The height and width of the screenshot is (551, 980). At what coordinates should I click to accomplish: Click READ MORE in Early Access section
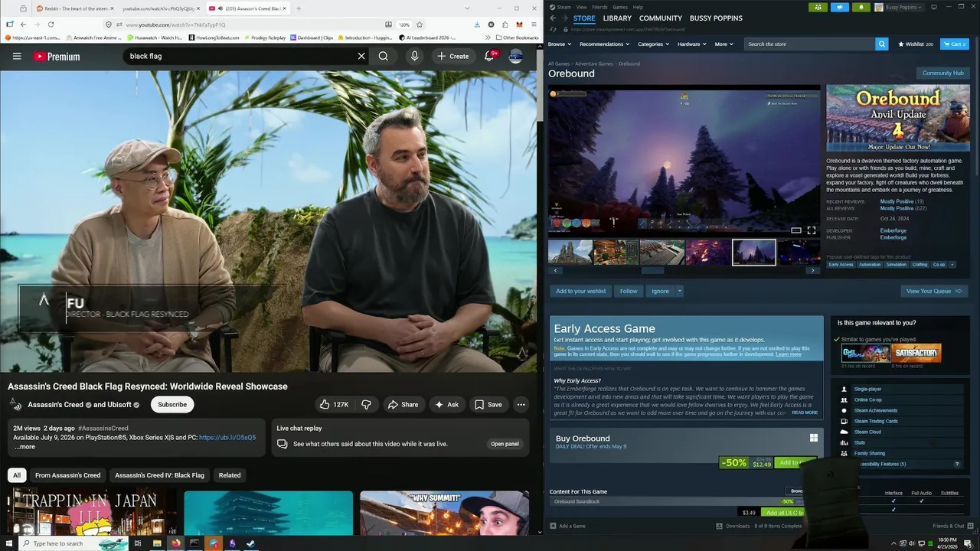[x=805, y=412]
